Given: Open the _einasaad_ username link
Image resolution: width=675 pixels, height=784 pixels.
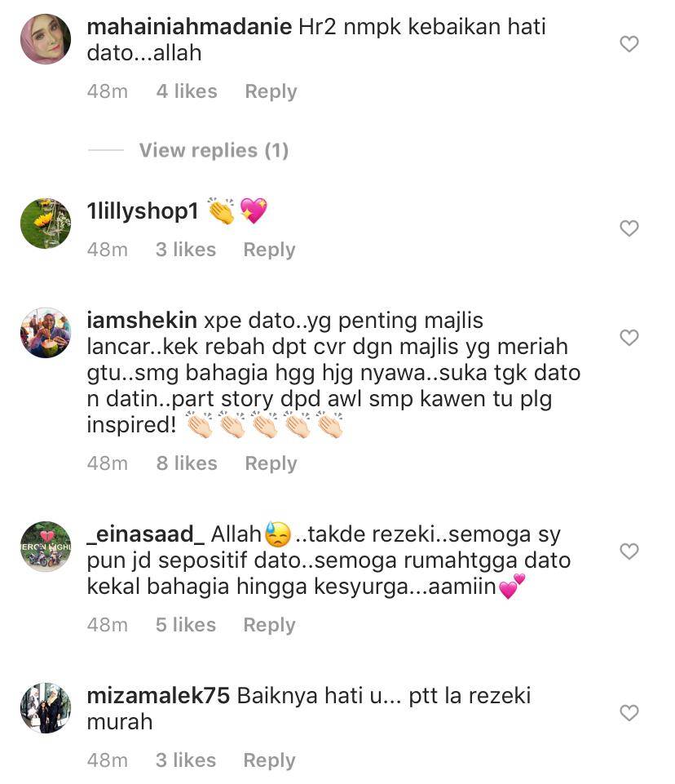Looking at the screenshot, I should tap(145, 534).
